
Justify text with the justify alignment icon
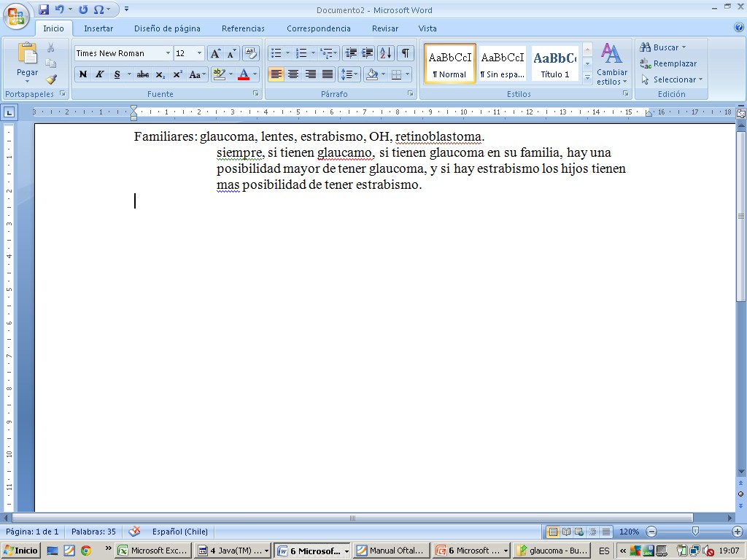point(328,74)
